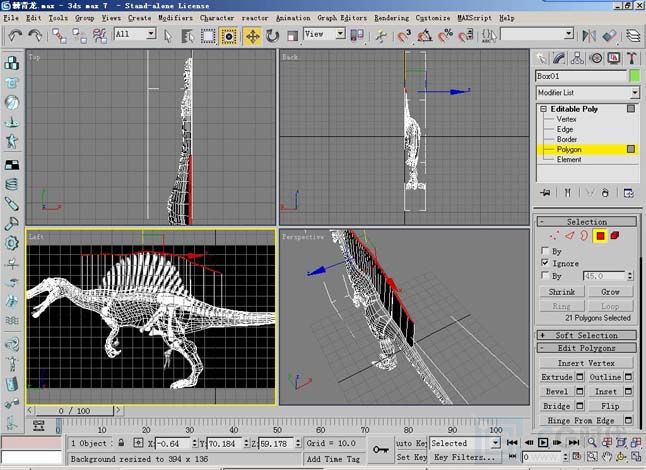Click the red Element selection mode icon
This screenshot has height=470, width=646.
tap(615, 236)
